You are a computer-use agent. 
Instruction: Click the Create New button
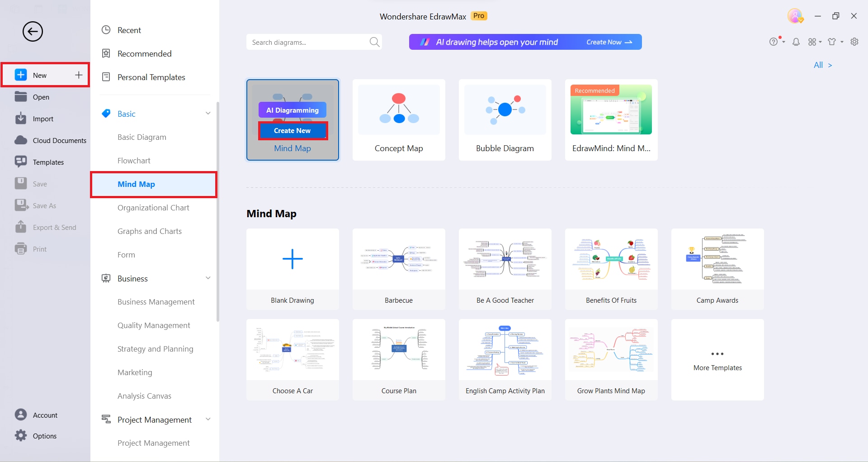(292, 131)
